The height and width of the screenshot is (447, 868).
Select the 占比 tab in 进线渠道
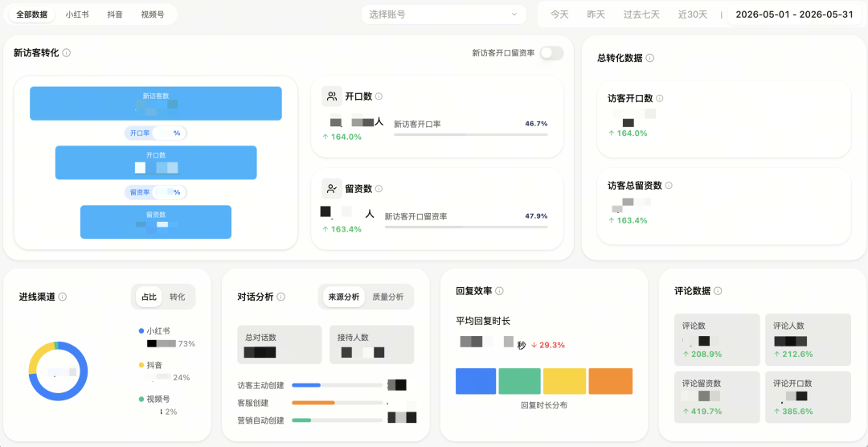[149, 297]
